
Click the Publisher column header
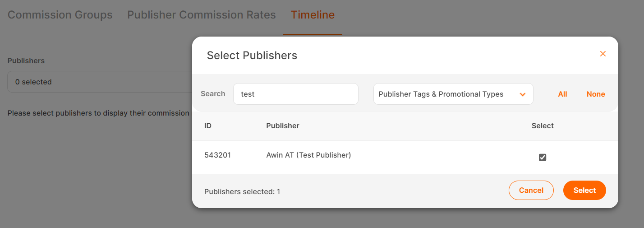point(283,126)
